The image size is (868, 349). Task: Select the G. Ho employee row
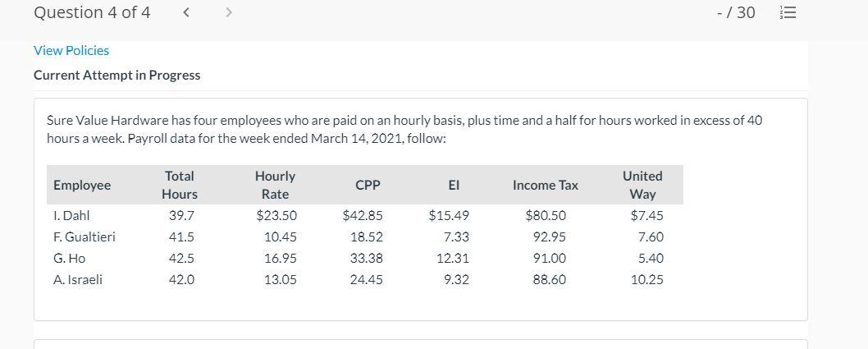[365, 258]
